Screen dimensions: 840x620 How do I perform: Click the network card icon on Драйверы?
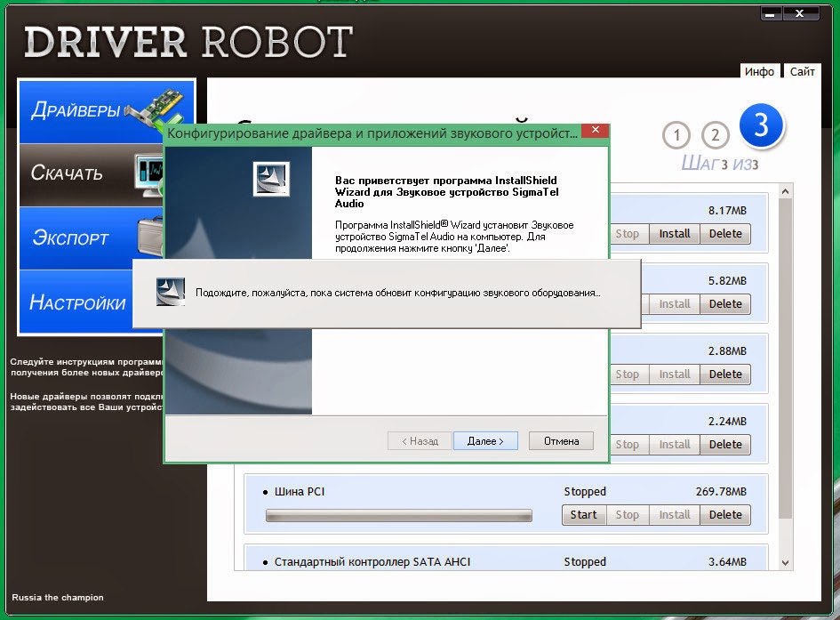point(156,109)
